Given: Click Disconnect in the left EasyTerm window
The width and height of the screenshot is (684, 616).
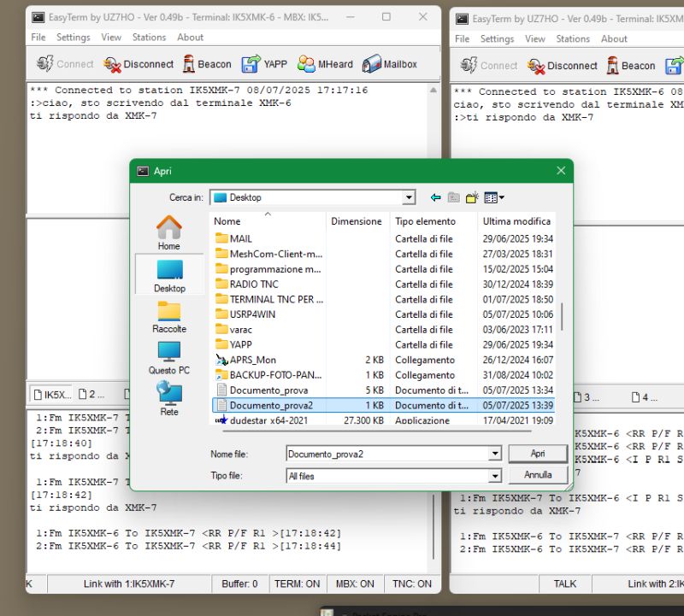Looking at the screenshot, I should point(139,64).
